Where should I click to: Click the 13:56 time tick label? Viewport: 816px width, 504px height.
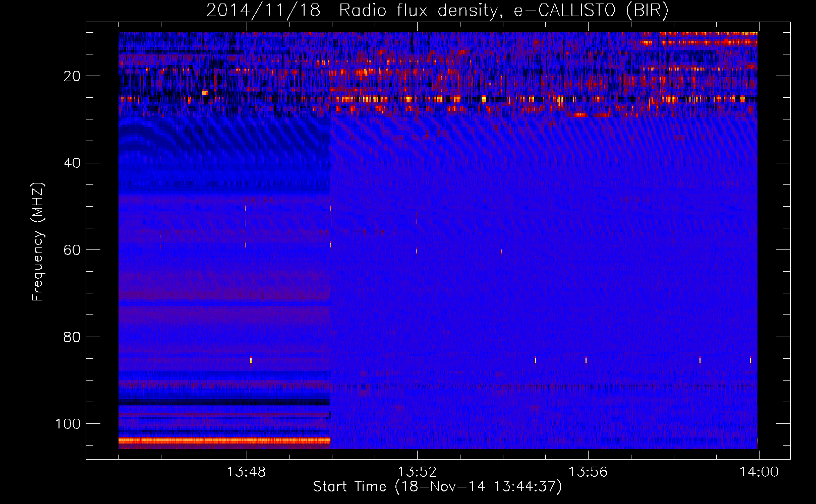588,472
